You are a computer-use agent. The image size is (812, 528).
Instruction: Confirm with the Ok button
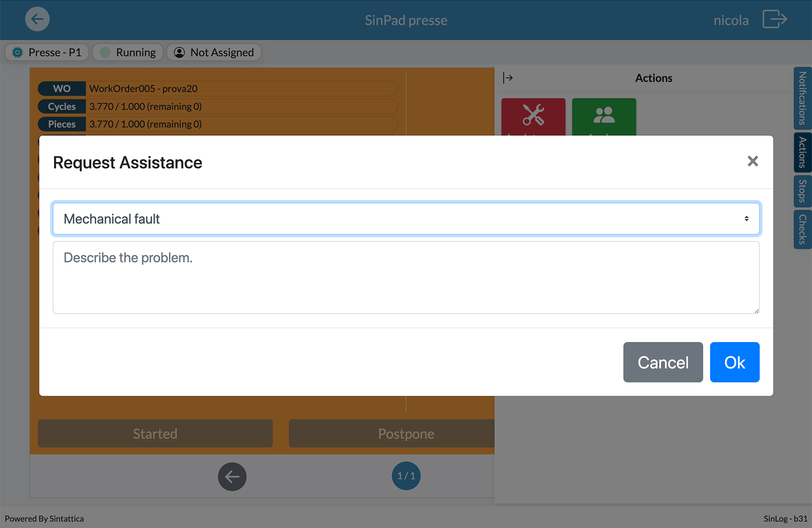click(734, 362)
